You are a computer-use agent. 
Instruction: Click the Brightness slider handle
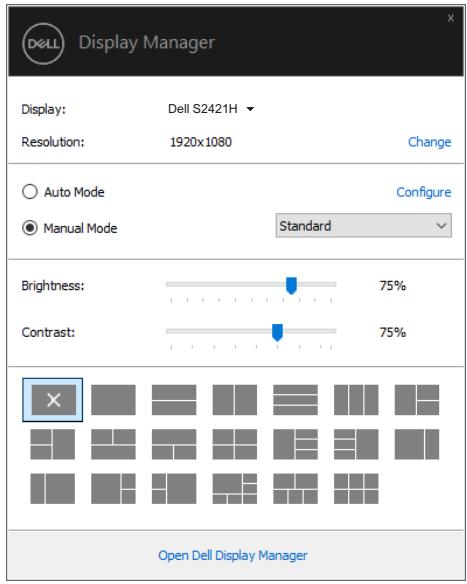coord(291,286)
